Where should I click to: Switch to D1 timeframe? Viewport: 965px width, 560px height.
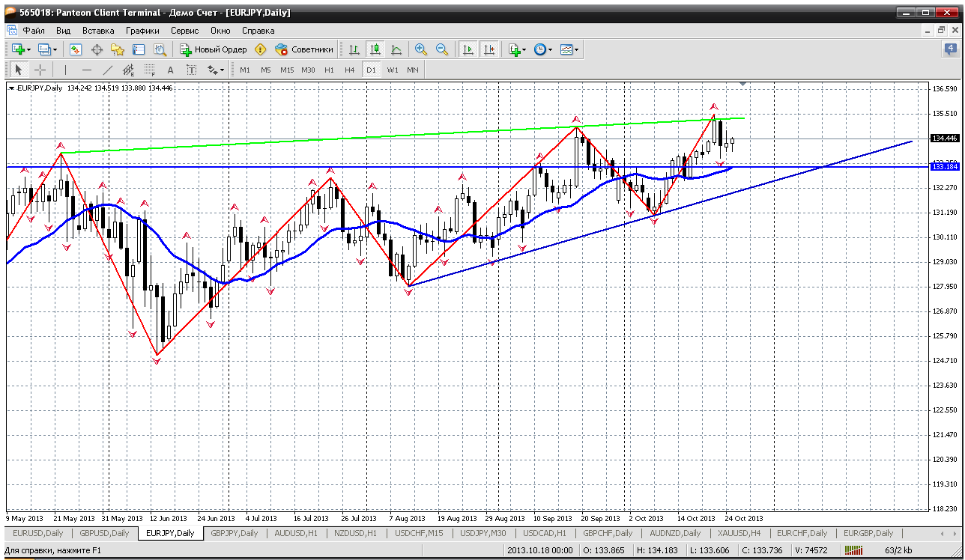(x=371, y=70)
